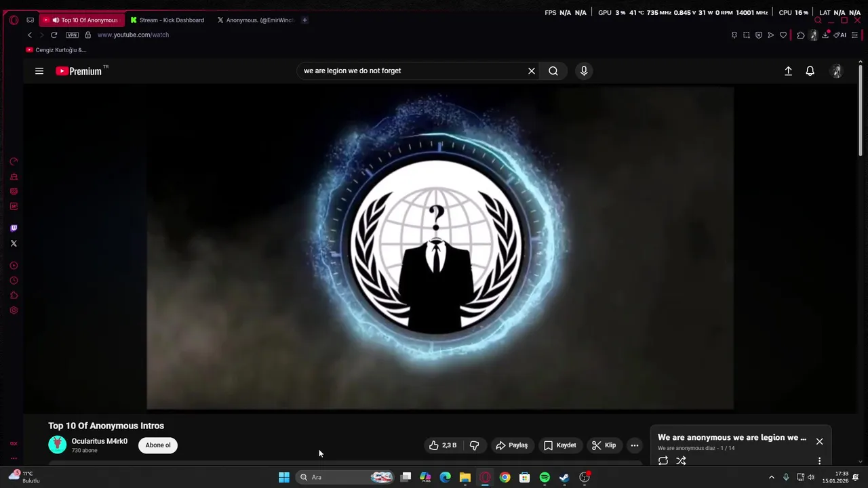Open more actions three-dot menu
This screenshot has width=868, height=488.
[634, 445]
